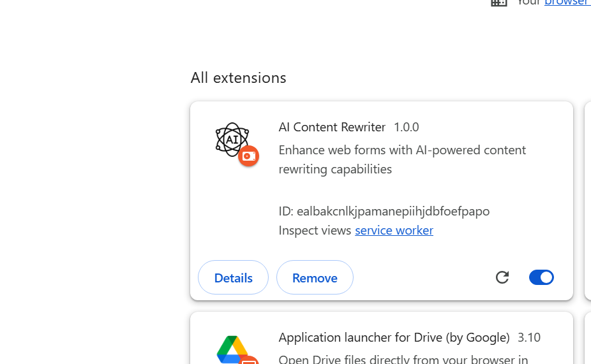Screen dimensions: 591x364
Task: Open the service worker inspect view
Action: click(394, 230)
